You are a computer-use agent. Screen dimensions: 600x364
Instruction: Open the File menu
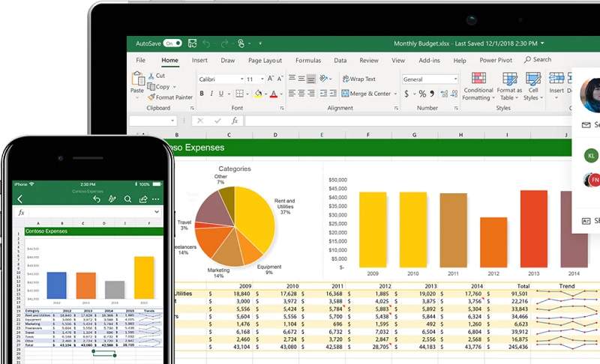[x=140, y=60]
